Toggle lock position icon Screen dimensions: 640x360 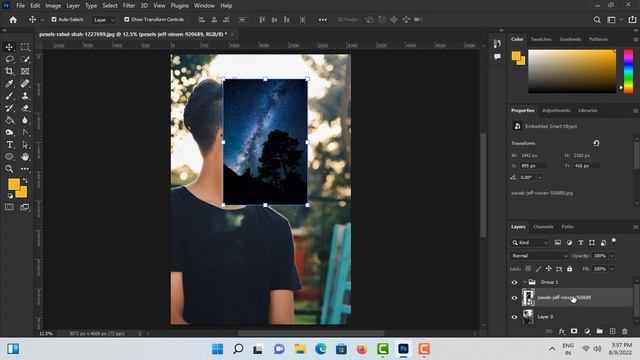[549, 269]
